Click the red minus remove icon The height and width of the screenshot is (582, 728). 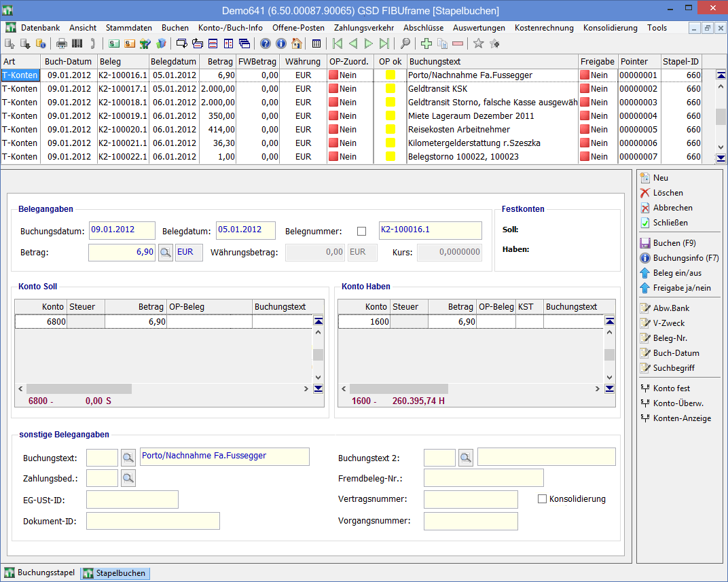click(457, 44)
